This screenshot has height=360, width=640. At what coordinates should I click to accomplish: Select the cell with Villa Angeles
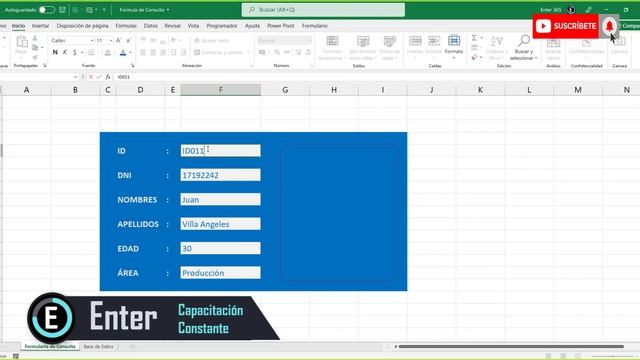pos(220,224)
